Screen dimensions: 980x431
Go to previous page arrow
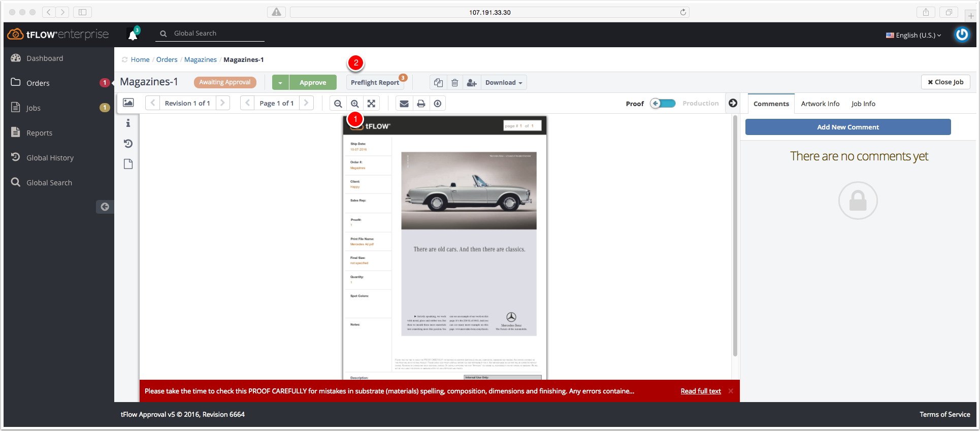coord(248,103)
